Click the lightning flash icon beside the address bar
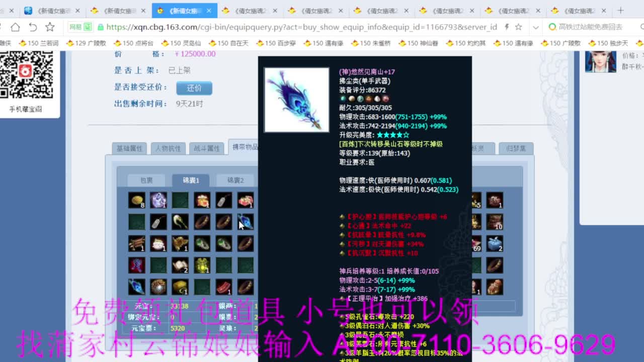The width and height of the screenshot is (644, 362). click(x=507, y=28)
